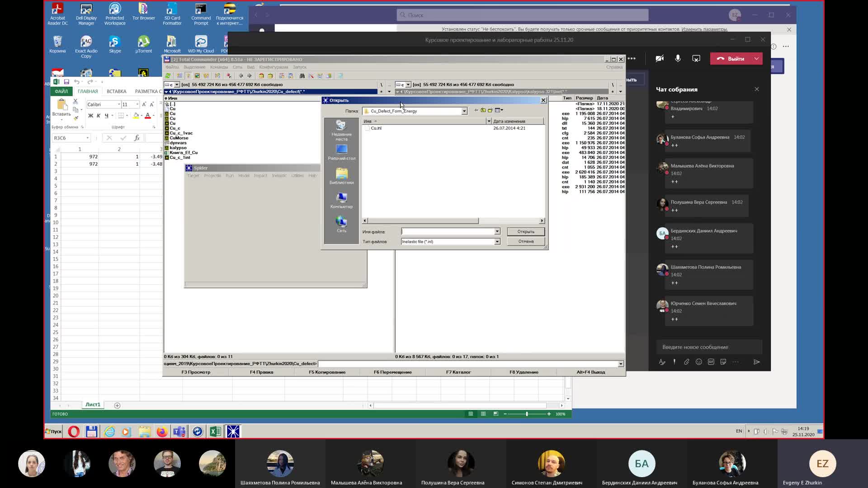Click Excel fill color swatch button
868x488 pixels.
tap(136, 116)
